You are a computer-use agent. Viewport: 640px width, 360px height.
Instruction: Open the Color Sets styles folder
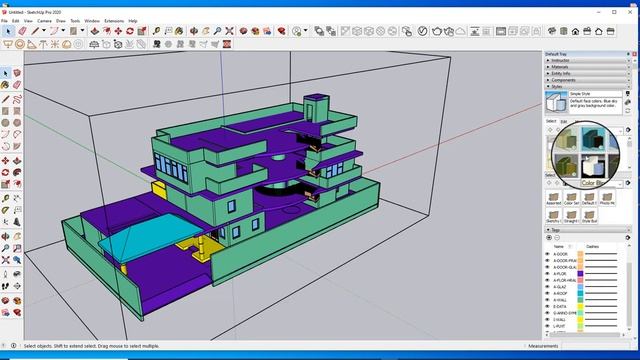coord(571,199)
